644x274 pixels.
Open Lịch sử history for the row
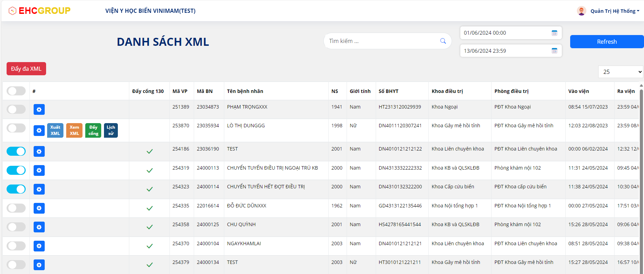[x=111, y=130]
